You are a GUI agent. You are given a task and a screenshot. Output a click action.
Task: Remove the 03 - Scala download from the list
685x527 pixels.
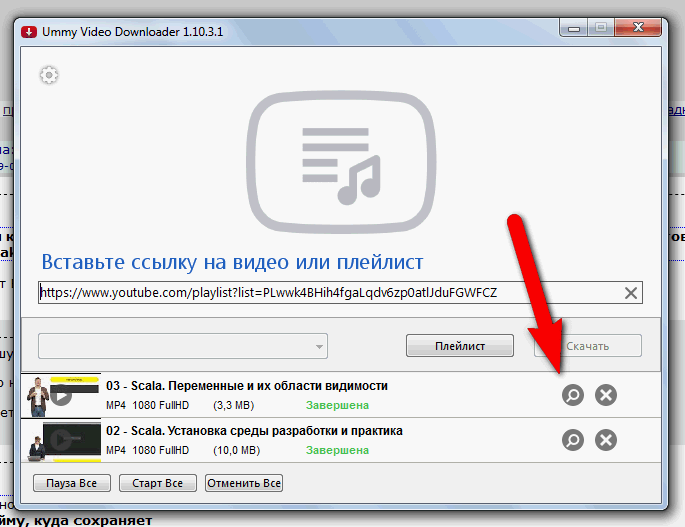click(x=605, y=395)
